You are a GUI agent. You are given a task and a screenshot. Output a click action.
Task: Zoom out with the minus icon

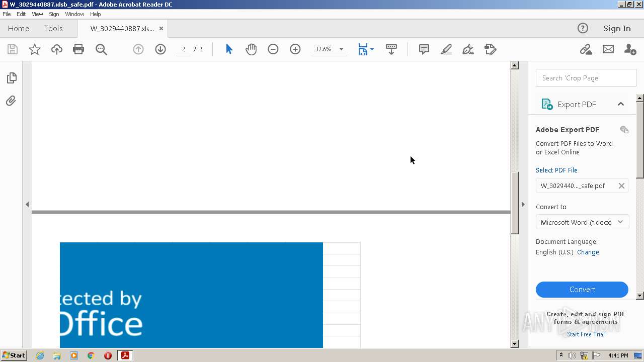[x=273, y=49]
